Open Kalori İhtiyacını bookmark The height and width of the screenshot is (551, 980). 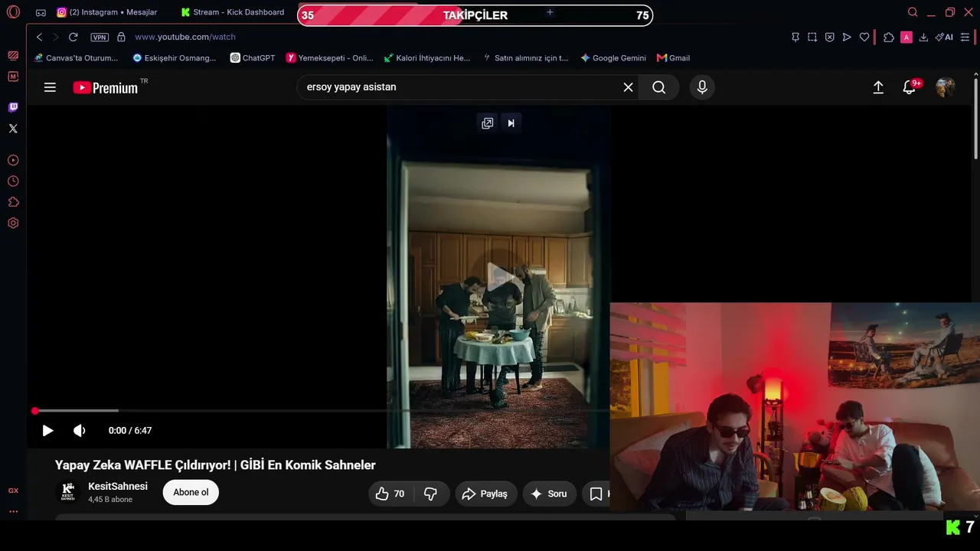427,57
